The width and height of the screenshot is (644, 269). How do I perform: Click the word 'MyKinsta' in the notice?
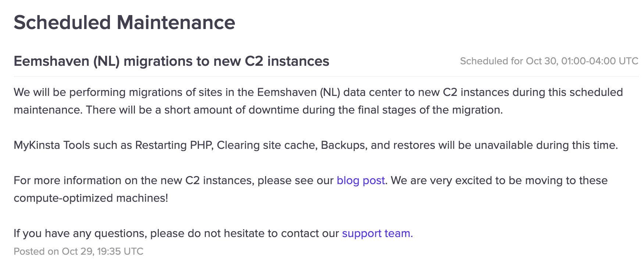37,145
